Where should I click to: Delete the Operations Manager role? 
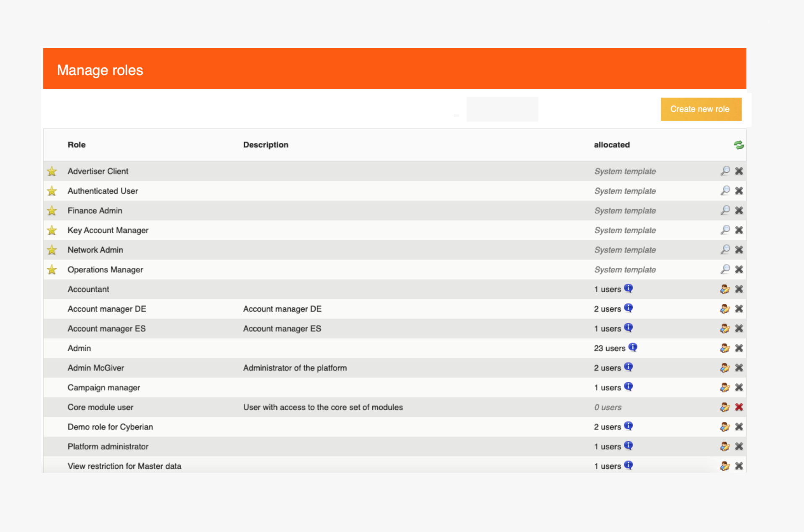coord(739,269)
